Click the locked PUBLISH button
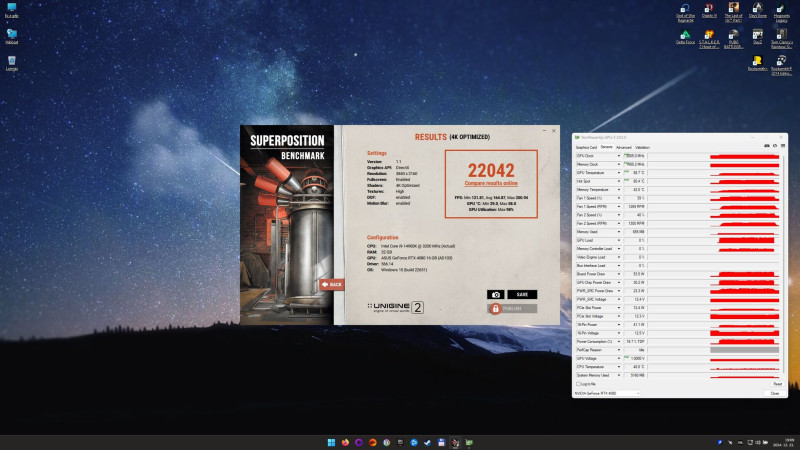 point(512,309)
